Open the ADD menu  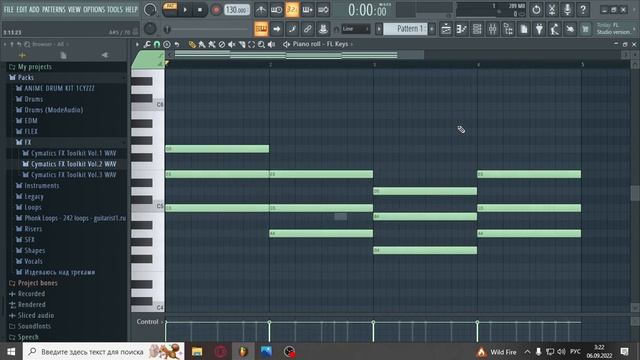(x=34, y=9)
